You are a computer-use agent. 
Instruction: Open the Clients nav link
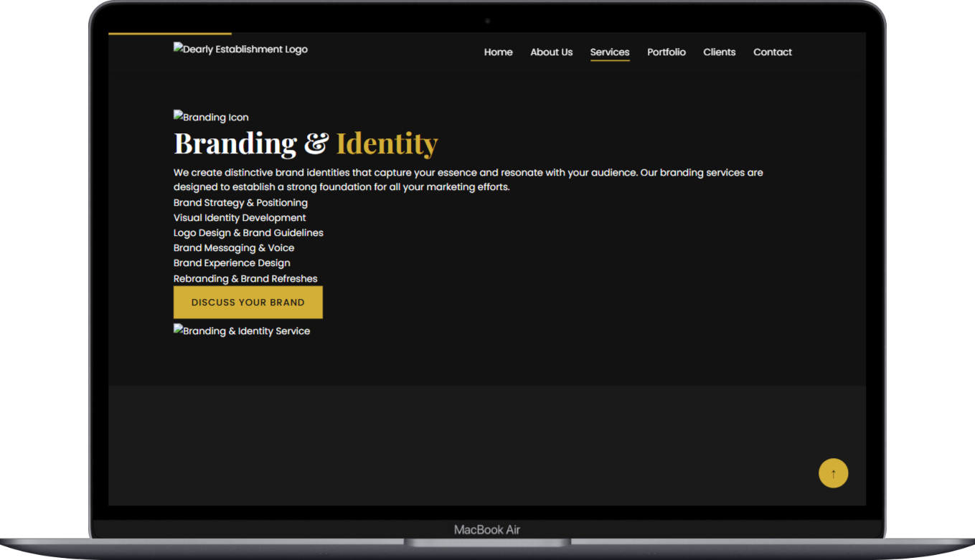(719, 52)
